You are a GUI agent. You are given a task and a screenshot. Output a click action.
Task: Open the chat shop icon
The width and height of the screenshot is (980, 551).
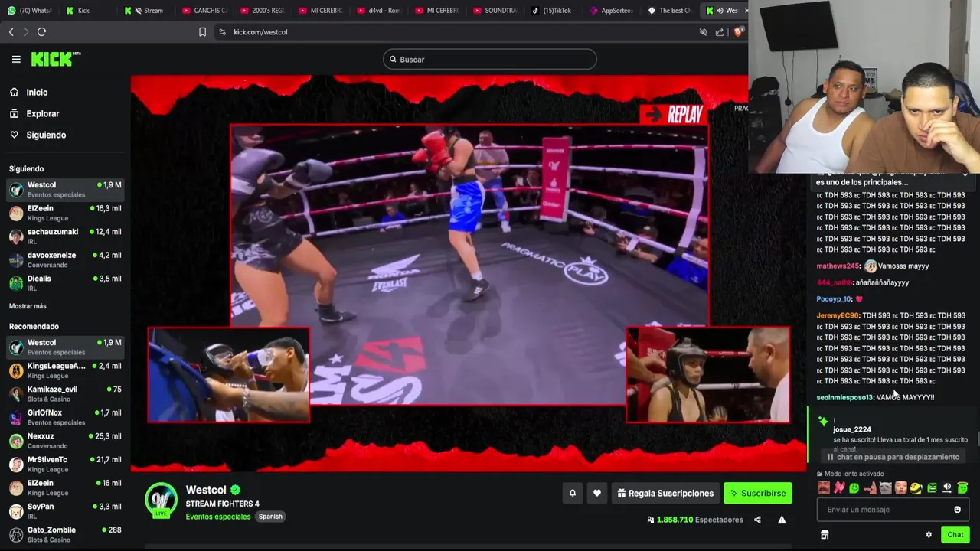tap(825, 535)
